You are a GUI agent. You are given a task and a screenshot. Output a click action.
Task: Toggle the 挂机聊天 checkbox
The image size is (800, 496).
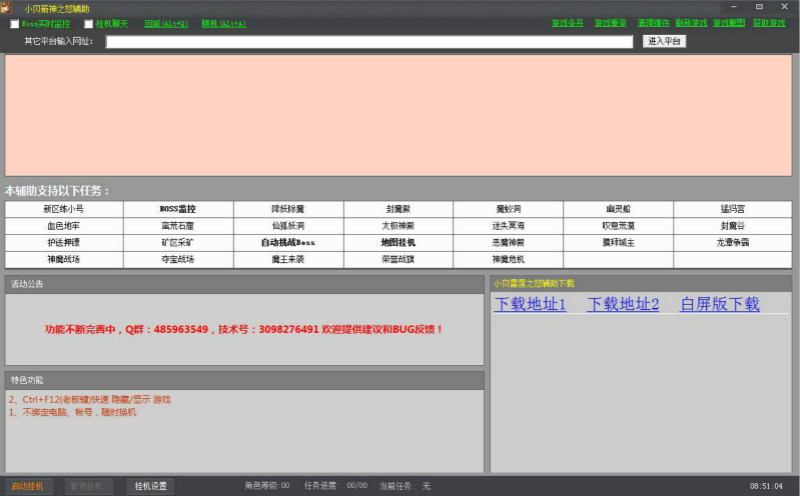[x=89, y=24]
